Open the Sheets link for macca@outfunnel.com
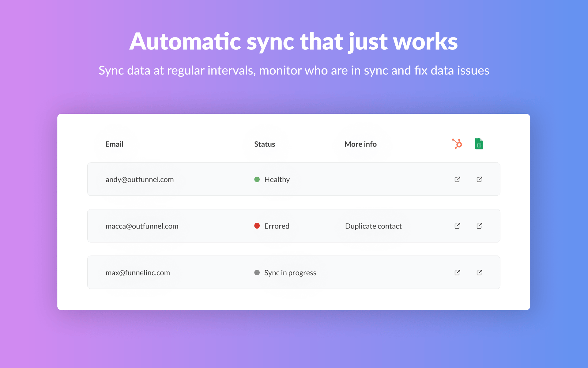This screenshot has height=368, width=588. coord(479,226)
